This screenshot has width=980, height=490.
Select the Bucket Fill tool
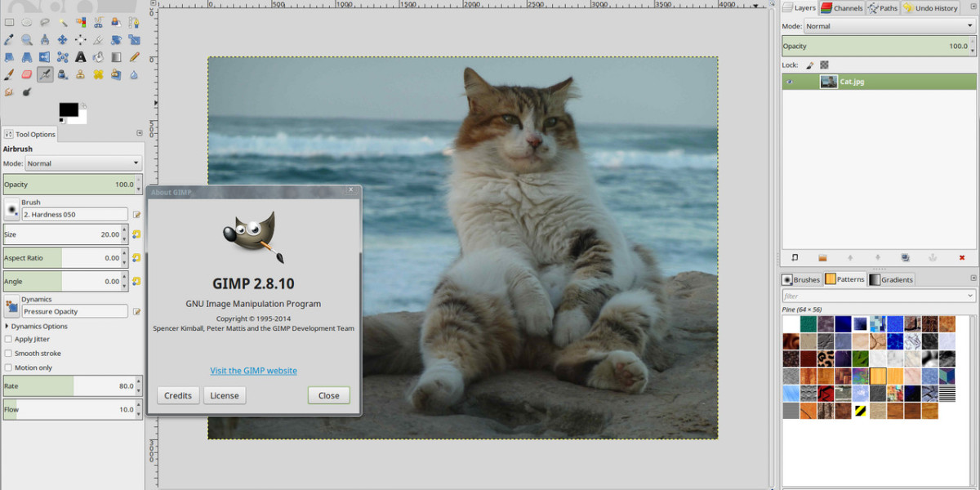tap(99, 57)
